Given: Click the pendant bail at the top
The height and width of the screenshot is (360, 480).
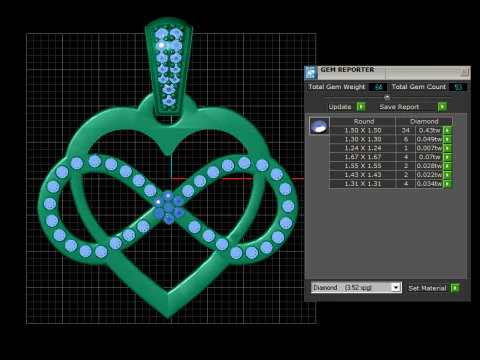Looking at the screenshot, I should click(x=169, y=67).
